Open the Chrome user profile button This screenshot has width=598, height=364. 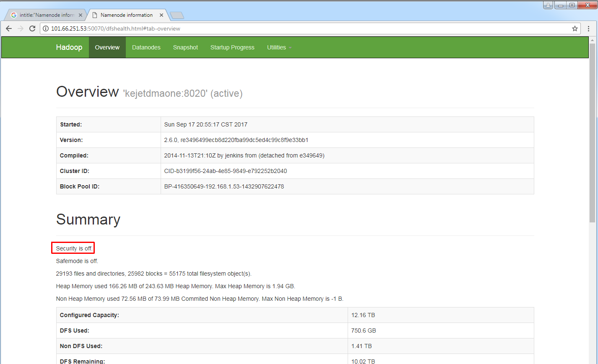(x=548, y=5)
